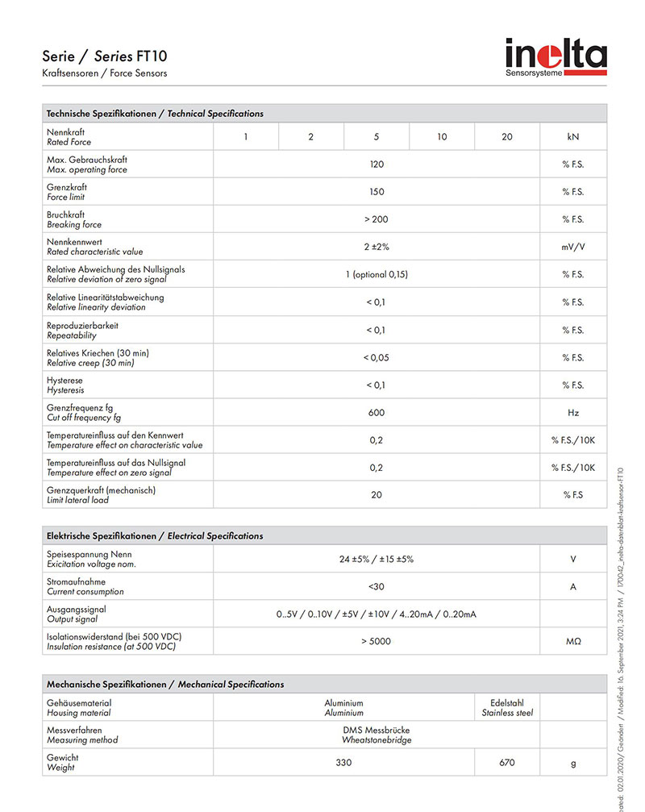
Task: Select the '> 200' breaking force value
Action: coord(377,219)
